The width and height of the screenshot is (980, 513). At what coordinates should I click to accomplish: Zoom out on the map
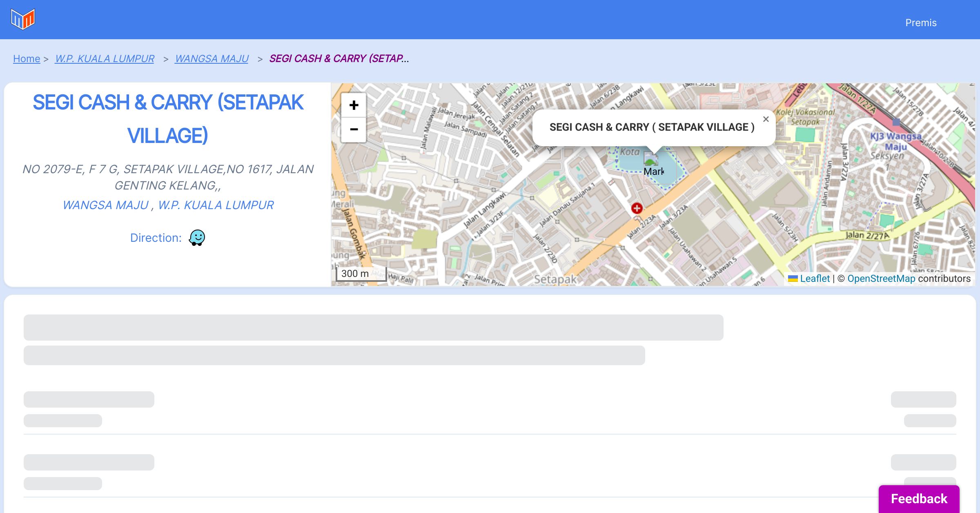pyautogui.click(x=354, y=130)
